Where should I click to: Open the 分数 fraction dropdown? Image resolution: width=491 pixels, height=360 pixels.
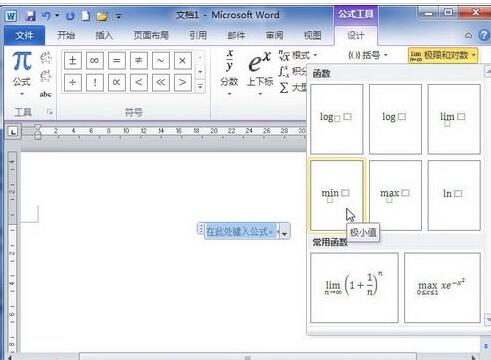[x=229, y=73]
